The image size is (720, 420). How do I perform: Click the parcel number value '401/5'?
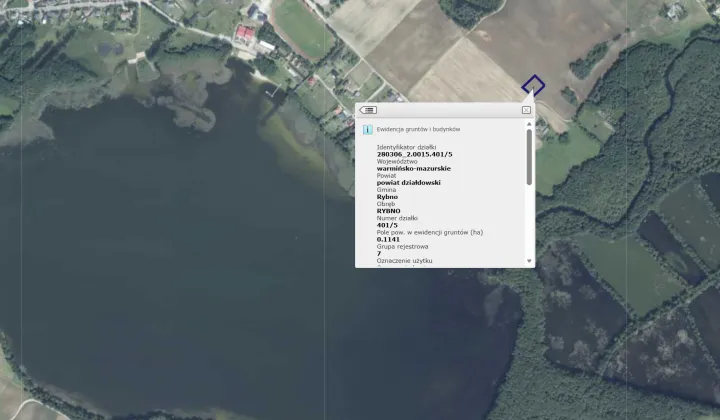[x=387, y=225]
